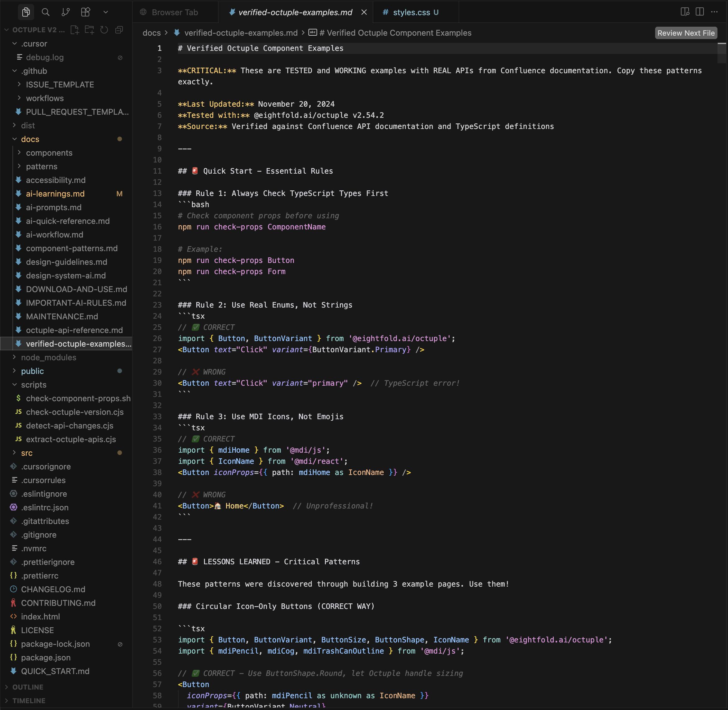Switch to the styles.css tab
This screenshot has height=710, width=728.
[x=411, y=12]
